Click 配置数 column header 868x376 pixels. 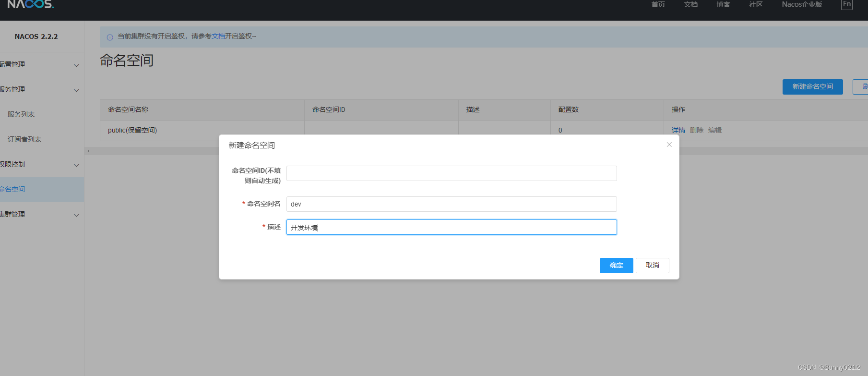click(607, 109)
